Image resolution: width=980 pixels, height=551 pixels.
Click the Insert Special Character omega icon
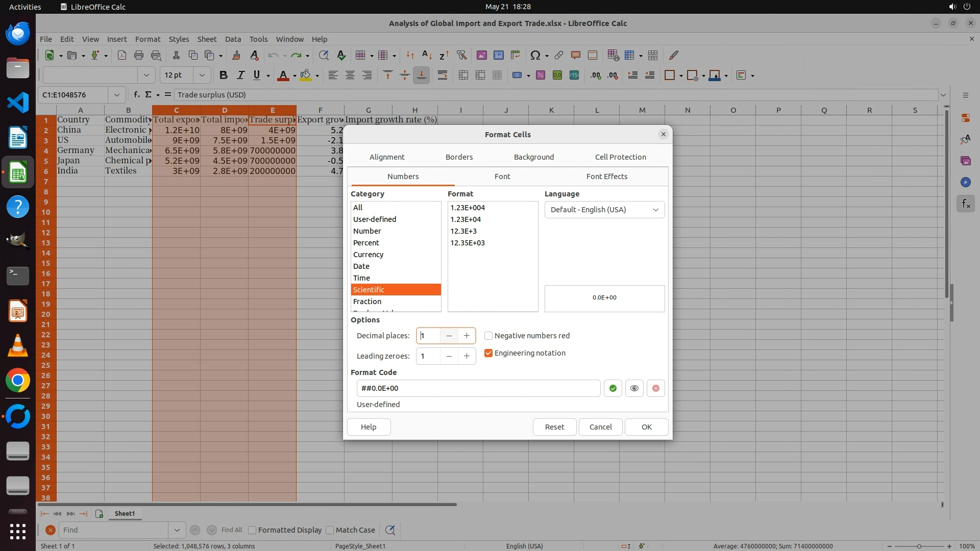tap(535, 55)
